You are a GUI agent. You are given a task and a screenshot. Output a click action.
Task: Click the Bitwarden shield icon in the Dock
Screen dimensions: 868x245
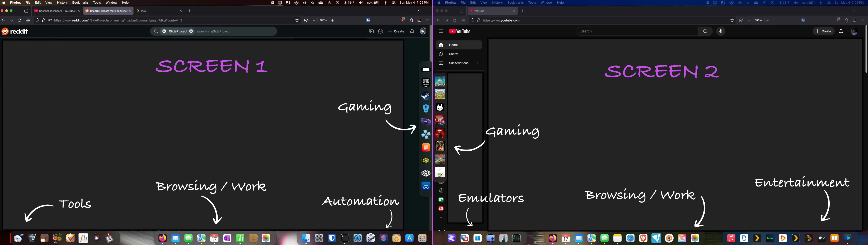click(x=332, y=238)
